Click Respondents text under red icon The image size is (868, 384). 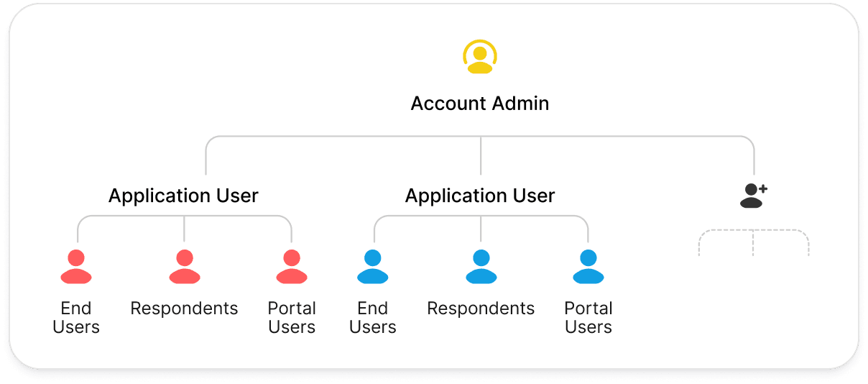tap(184, 309)
